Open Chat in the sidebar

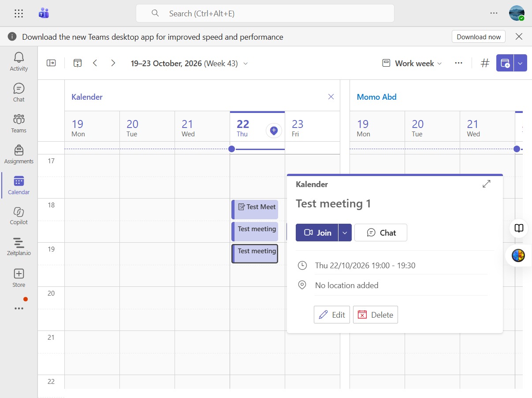[x=19, y=92]
